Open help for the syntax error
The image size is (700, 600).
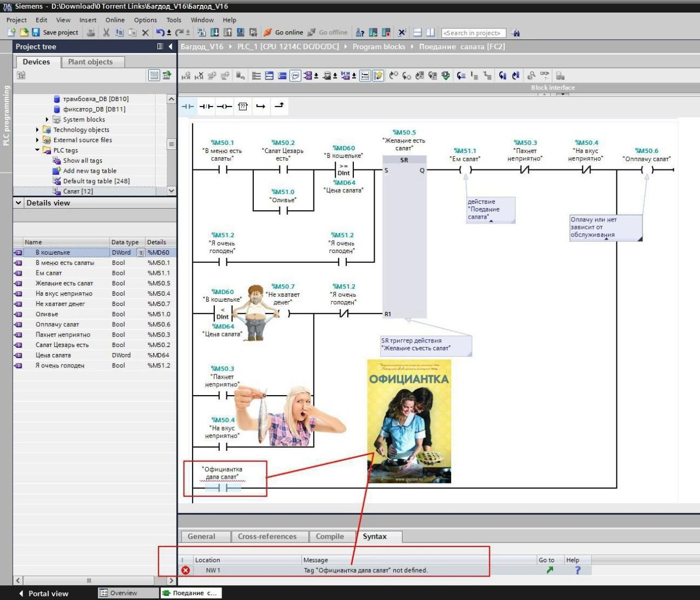(577, 570)
